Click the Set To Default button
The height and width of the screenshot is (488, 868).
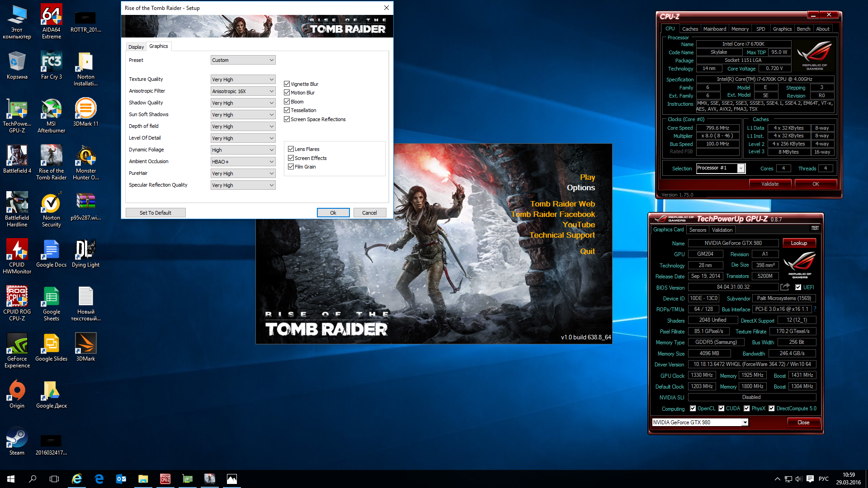pyautogui.click(x=156, y=213)
